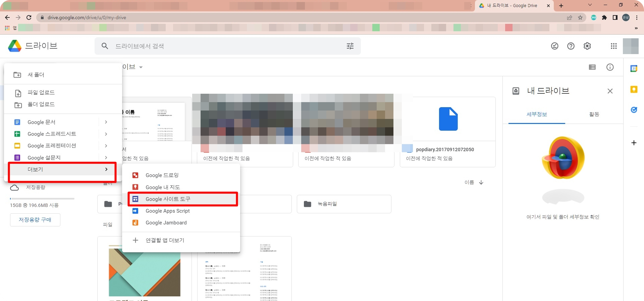Share this page icon in address bar
The height and width of the screenshot is (301, 644).
click(x=570, y=17)
